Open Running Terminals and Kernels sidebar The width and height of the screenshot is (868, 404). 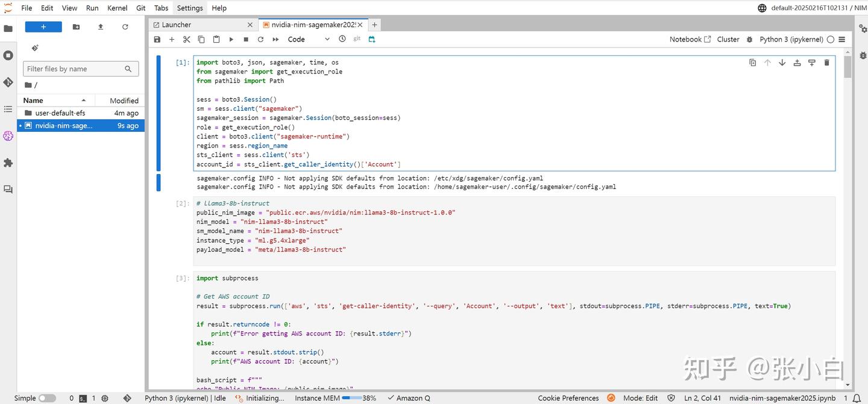click(x=8, y=55)
